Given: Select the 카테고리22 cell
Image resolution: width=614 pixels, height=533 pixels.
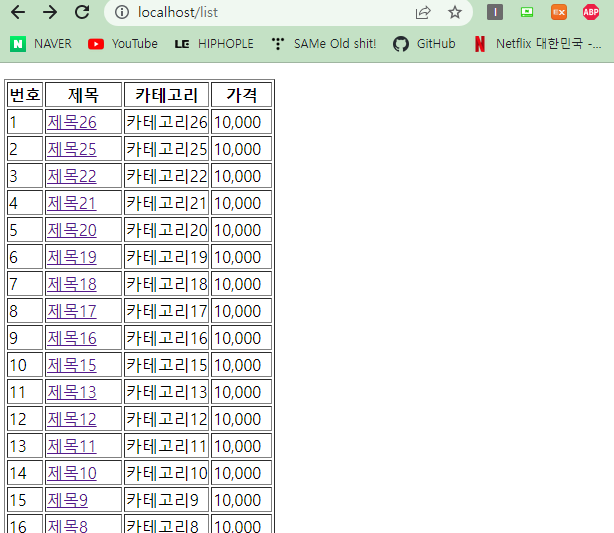Looking at the screenshot, I should click(x=166, y=176).
